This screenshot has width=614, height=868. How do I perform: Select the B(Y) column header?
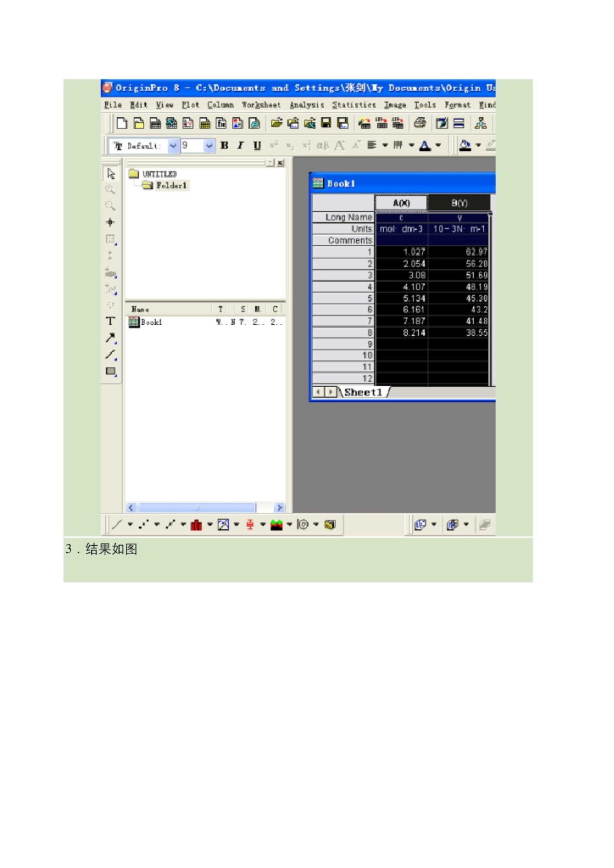tap(459, 203)
